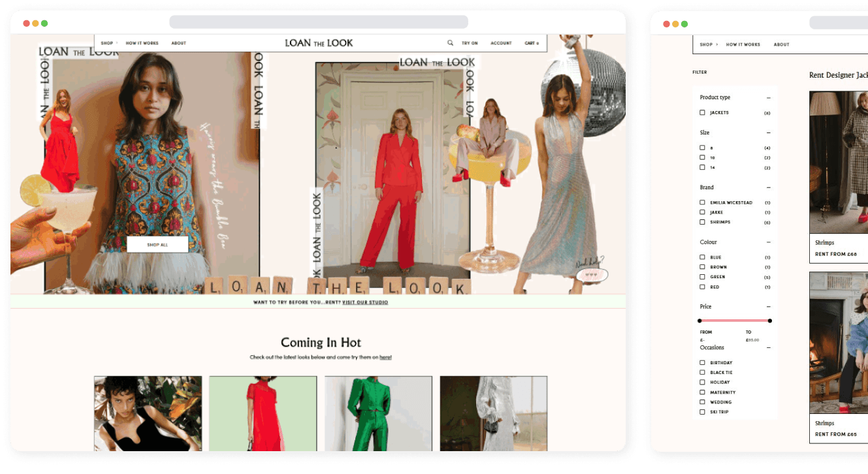The width and height of the screenshot is (868, 474).
Task: Enable the SKI TRIP occasion checkbox
Action: coord(702,411)
